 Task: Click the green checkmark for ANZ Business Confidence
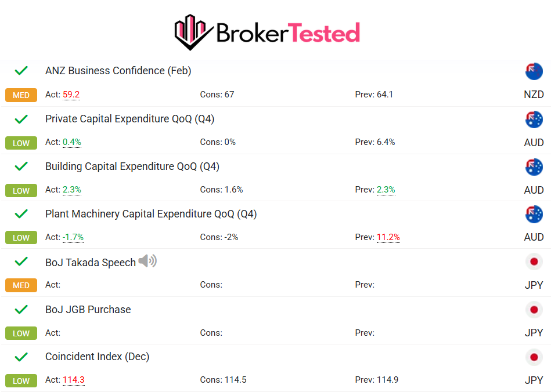21,70
